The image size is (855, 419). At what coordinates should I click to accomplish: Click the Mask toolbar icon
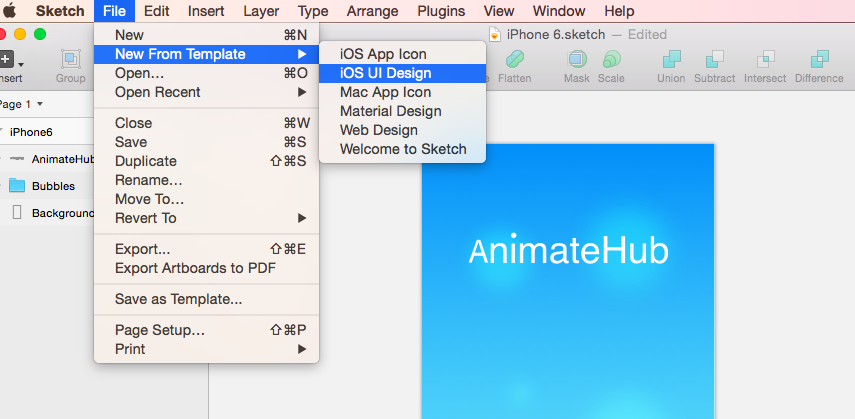577,59
